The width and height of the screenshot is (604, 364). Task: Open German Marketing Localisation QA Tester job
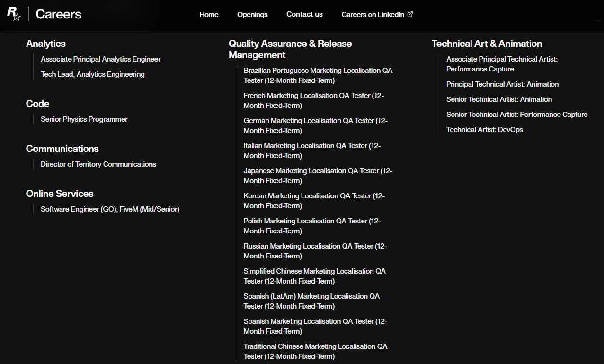click(x=316, y=125)
